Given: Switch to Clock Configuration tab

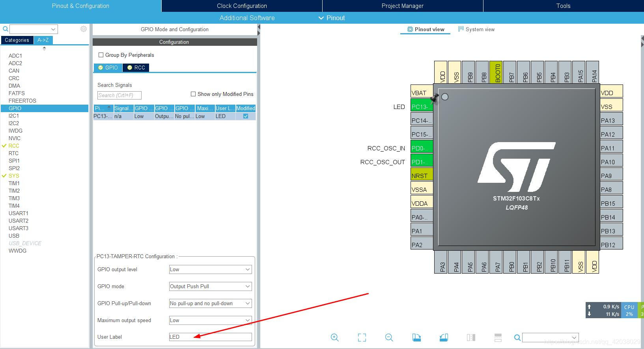Looking at the screenshot, I should pos(242,6).
